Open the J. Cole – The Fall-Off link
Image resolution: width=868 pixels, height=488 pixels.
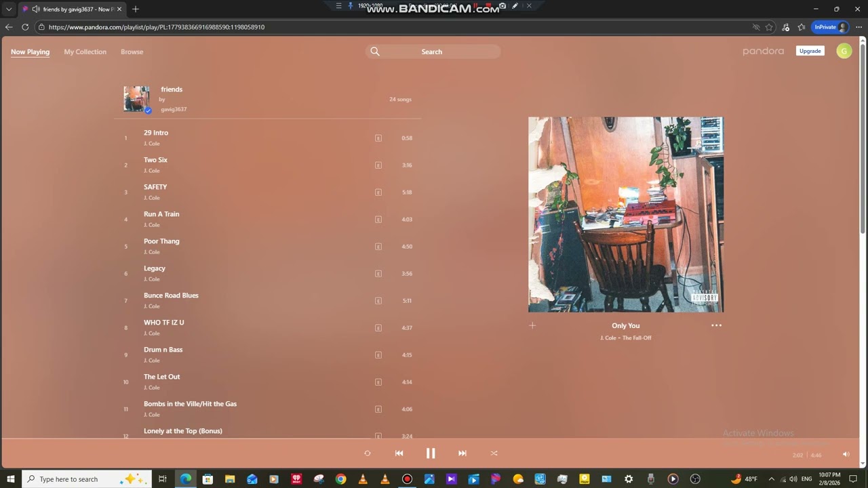626,338
